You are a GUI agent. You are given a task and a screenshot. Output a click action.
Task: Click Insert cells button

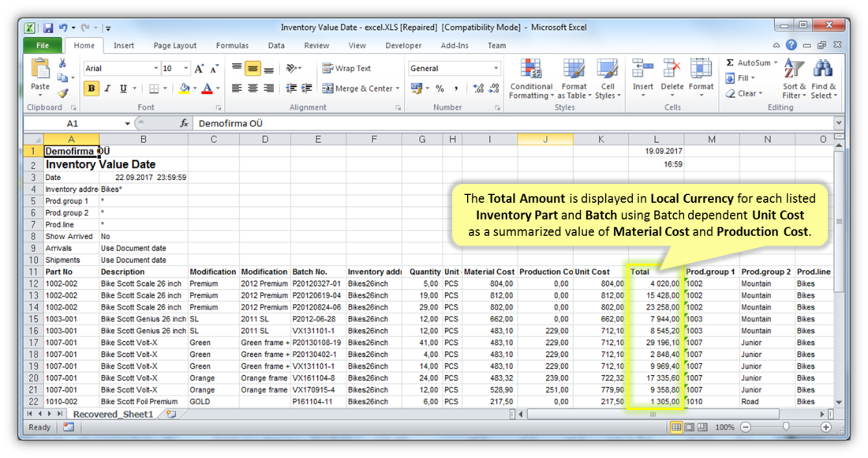pyautogui.click(x=642, y=79)
